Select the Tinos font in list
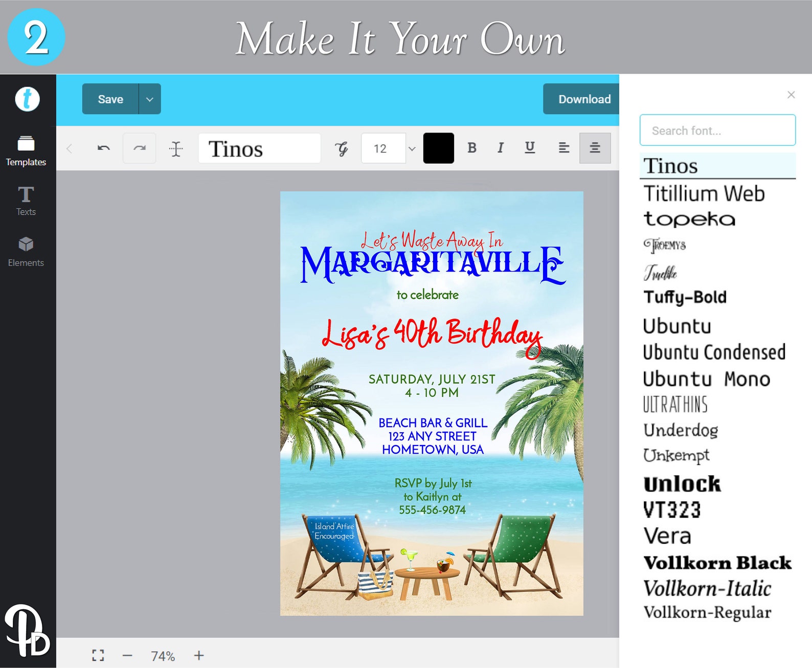The width and height of the screenshot is (812, 668). click(x=718, y=166)
